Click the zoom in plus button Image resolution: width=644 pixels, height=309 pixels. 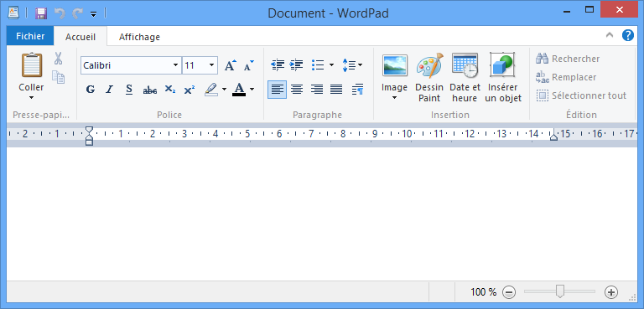click(x=611, y=292)
